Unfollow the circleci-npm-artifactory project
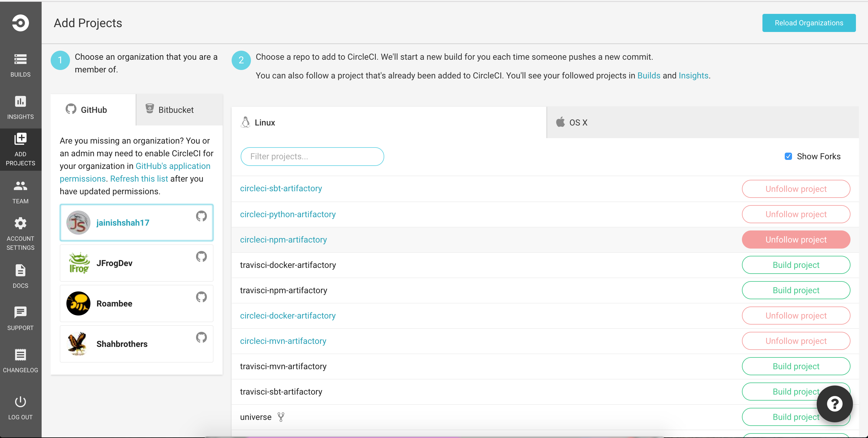 (x=796, y=240)
